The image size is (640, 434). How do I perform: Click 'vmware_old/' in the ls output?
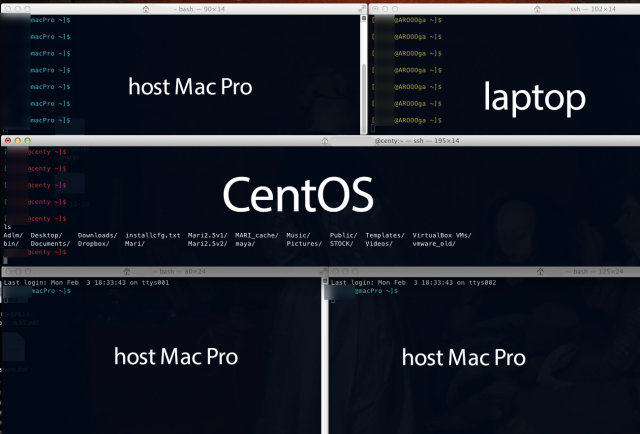[x=434, y=244]
